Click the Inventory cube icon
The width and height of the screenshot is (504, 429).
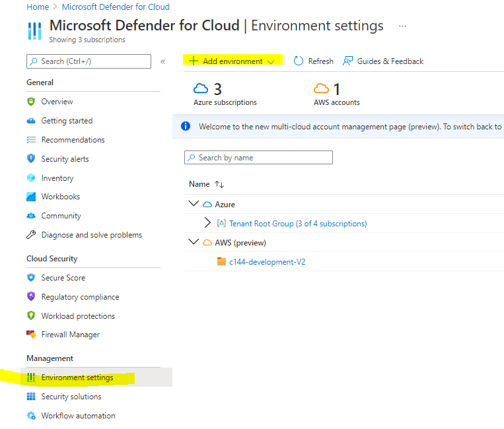pos(30,178)
